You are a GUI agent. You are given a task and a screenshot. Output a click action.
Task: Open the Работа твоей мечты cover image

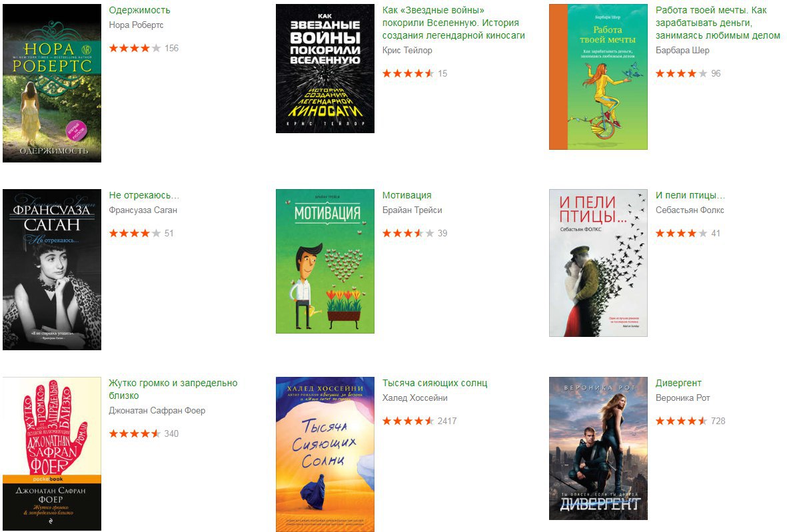click(598, 77)
